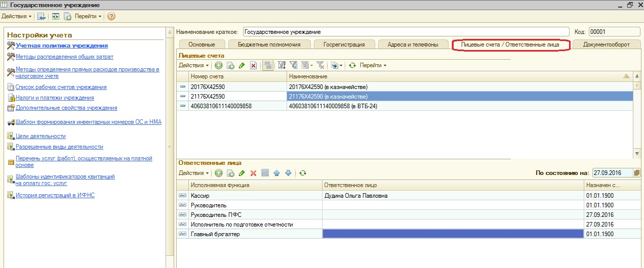Add a new responsible person (green plus)
Viewport: 644px width, 268px height.
pyautogui.click(x=219, y=173)
